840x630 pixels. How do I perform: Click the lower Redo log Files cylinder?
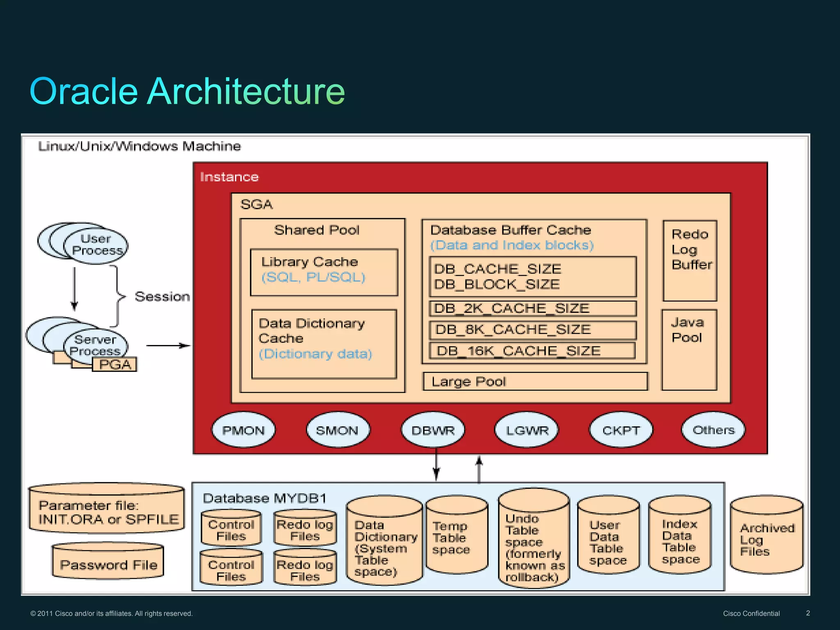[x=305, y=568]
